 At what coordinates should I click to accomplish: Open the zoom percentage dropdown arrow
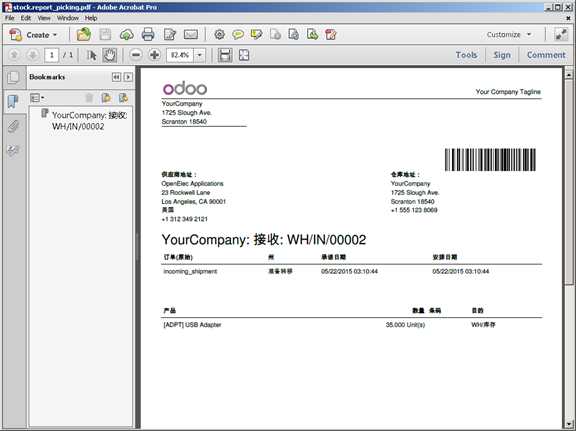coord(199,55)
